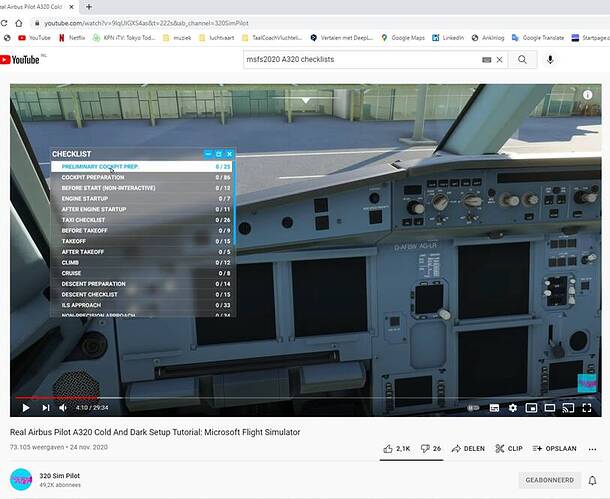Image resolution: width=610 pixels, height=499 pixels.
Task: Open notification bell for 320 Sim Pilot
Action: tap(592, 480)
